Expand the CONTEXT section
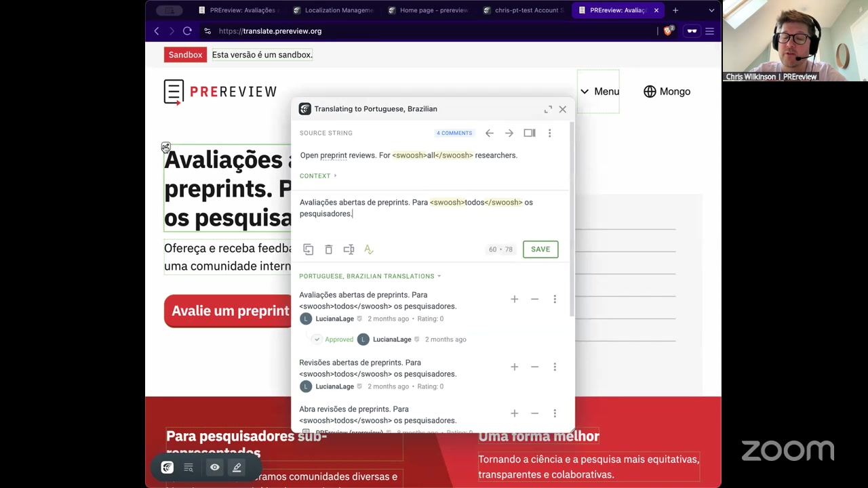This screenshot has width=868, height=488. (x=318, y=176)
